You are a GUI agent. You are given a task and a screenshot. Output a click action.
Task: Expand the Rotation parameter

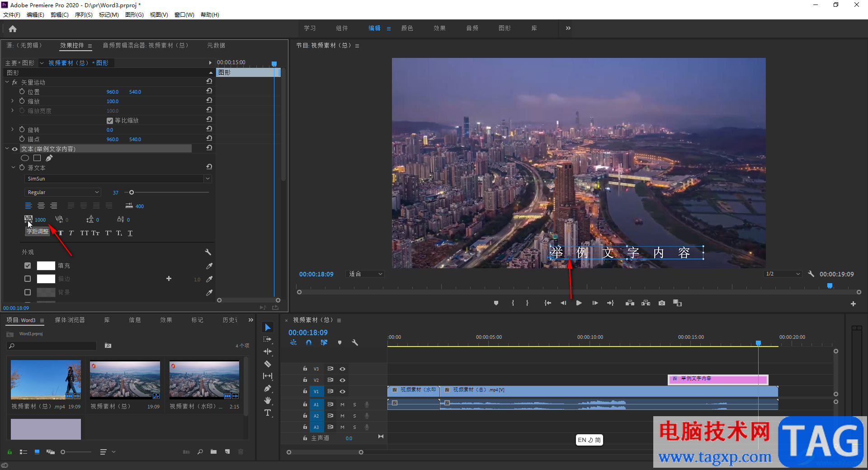click(12, 129)
